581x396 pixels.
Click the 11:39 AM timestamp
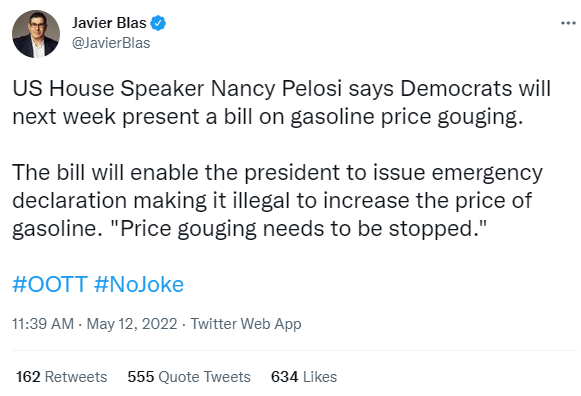[43, 324]
